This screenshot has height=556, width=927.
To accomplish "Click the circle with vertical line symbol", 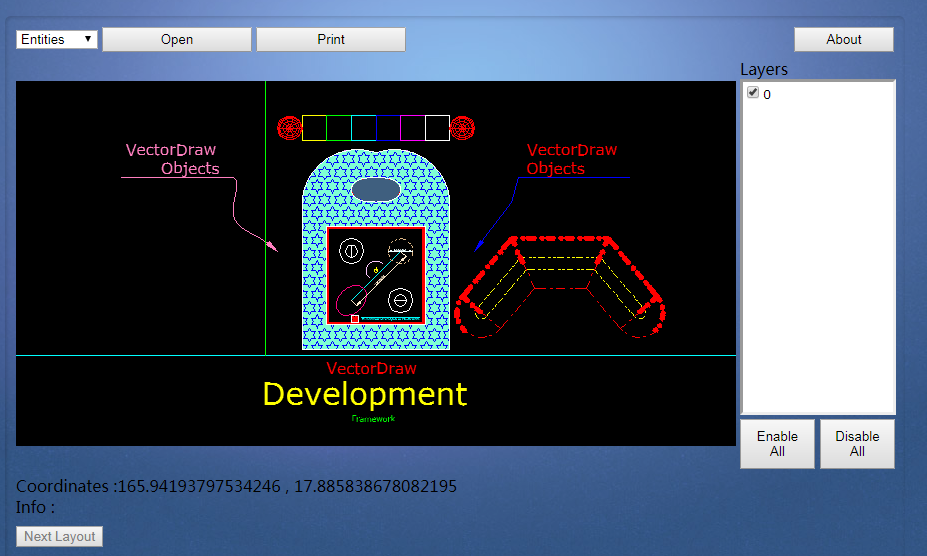I will point(351,251).
